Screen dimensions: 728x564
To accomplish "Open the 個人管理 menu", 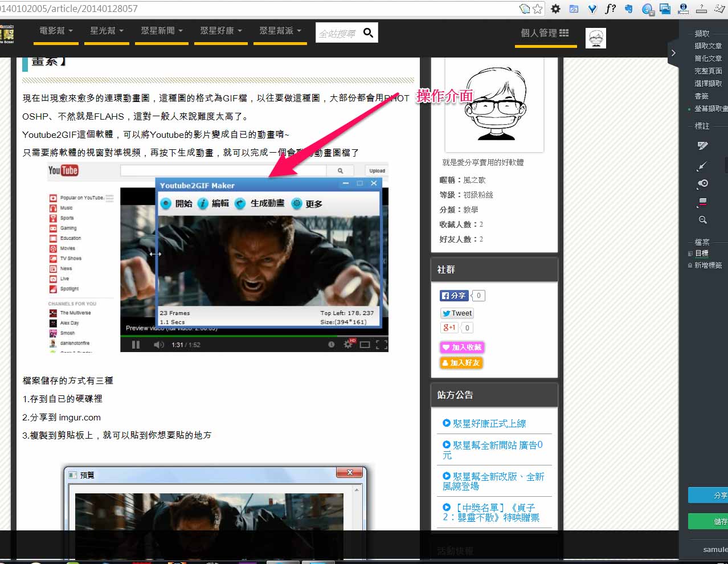I will (545, 33).
